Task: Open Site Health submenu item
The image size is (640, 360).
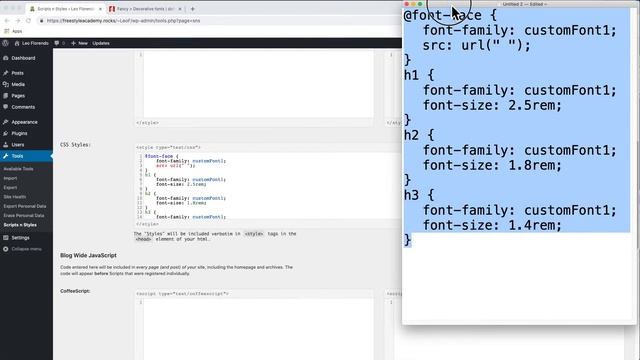Action: (x=15, y=197)
